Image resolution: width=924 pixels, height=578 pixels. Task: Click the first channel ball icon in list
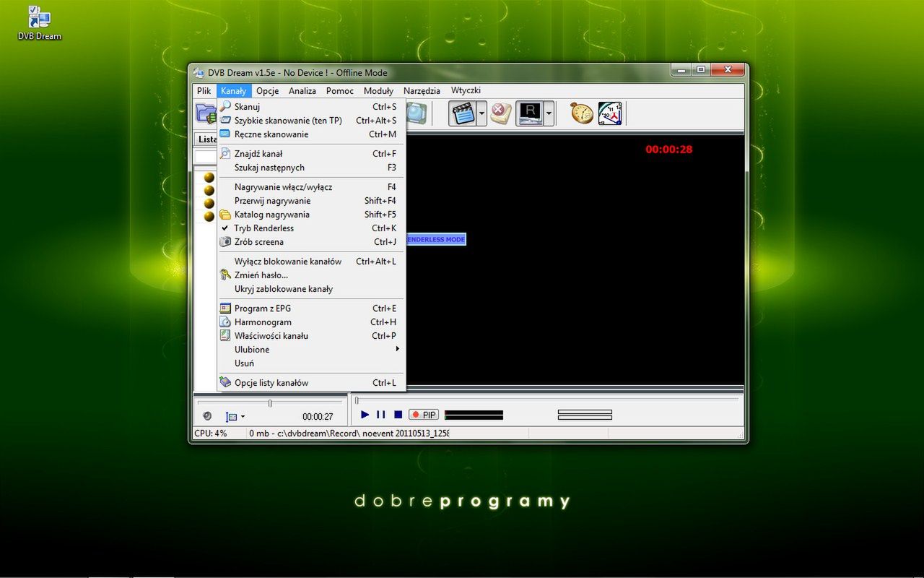click(209, 177)
